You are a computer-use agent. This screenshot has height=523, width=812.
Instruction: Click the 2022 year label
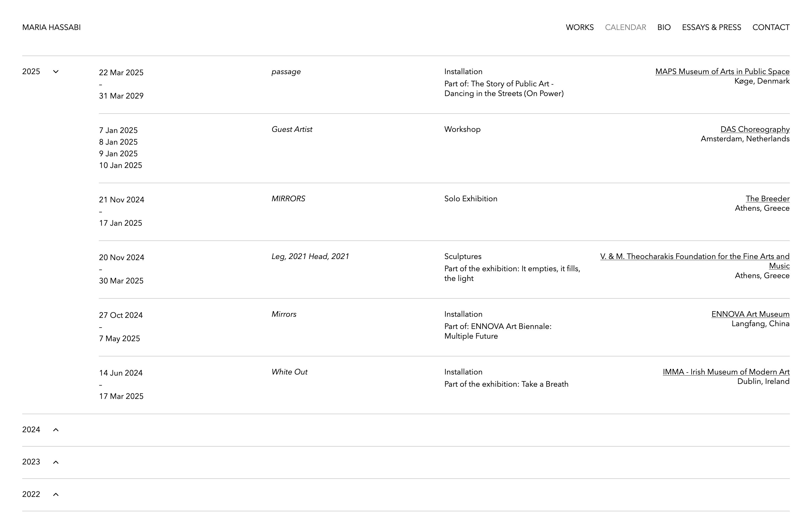31,494
